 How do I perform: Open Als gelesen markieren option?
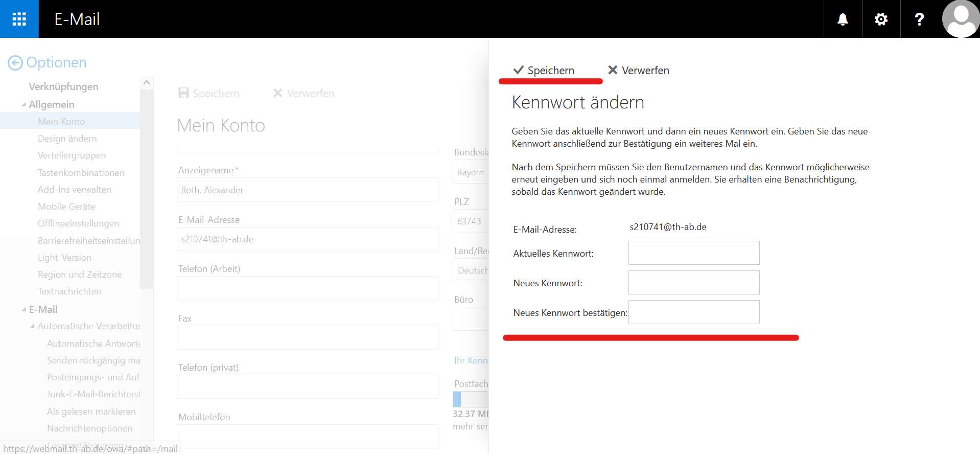coord(91,411)
